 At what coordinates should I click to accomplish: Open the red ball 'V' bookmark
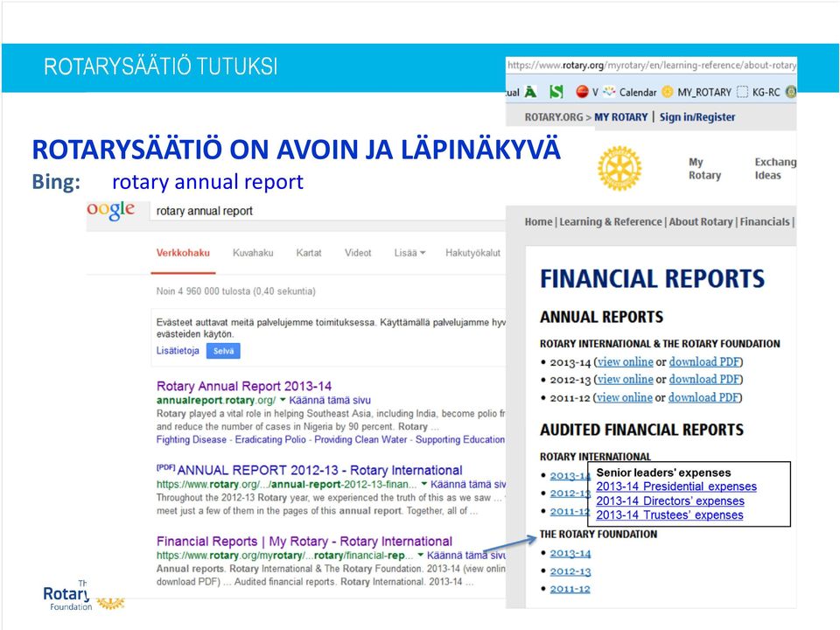587,92
